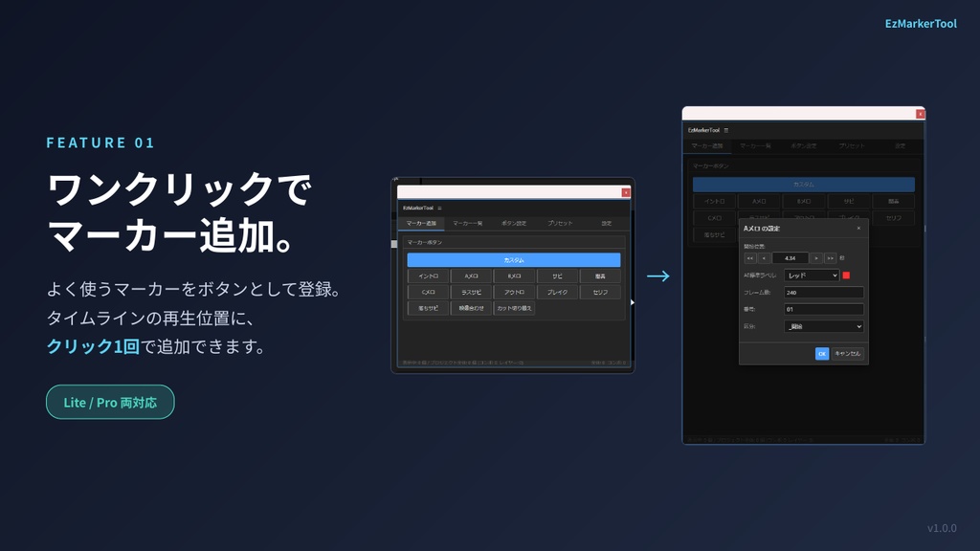This screenshot has height=551, width=980.
Task: Switch to the ボタン設定 tab
Action: coord(514,223)
